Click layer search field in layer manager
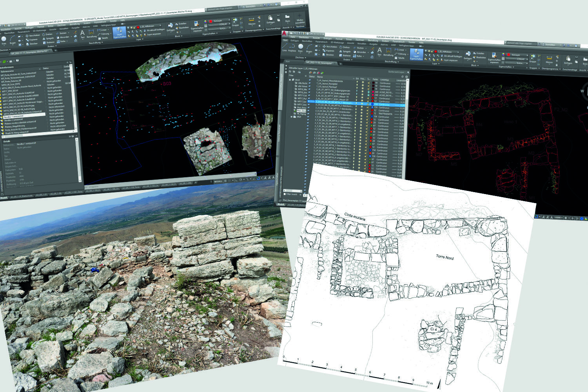 point(397,72)
